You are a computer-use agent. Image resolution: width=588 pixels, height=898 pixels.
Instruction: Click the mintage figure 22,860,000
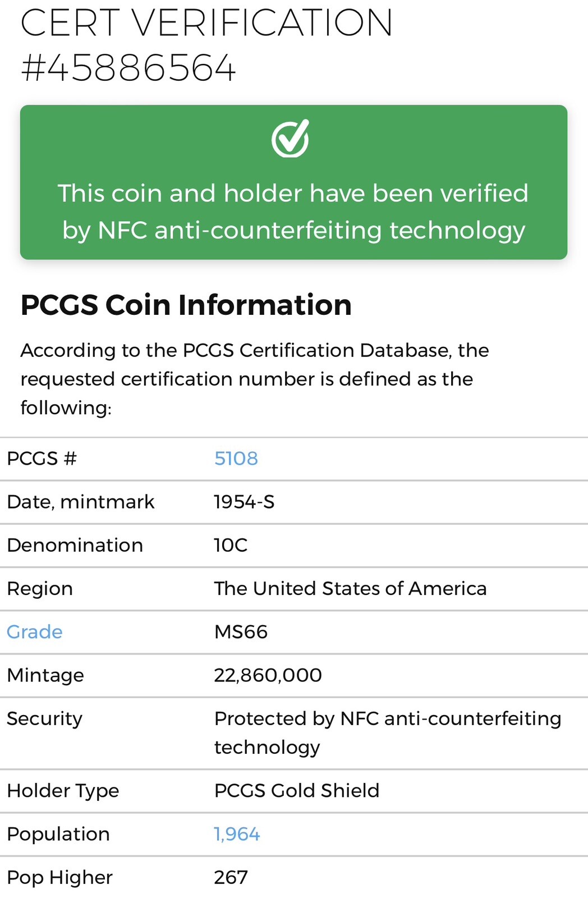click(268, 675)
